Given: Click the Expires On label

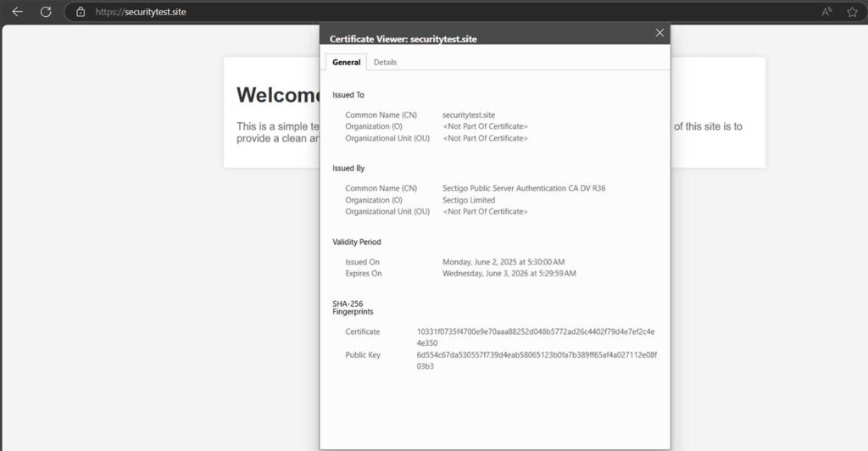Looking at the screenshot, I should pos(363,273).
